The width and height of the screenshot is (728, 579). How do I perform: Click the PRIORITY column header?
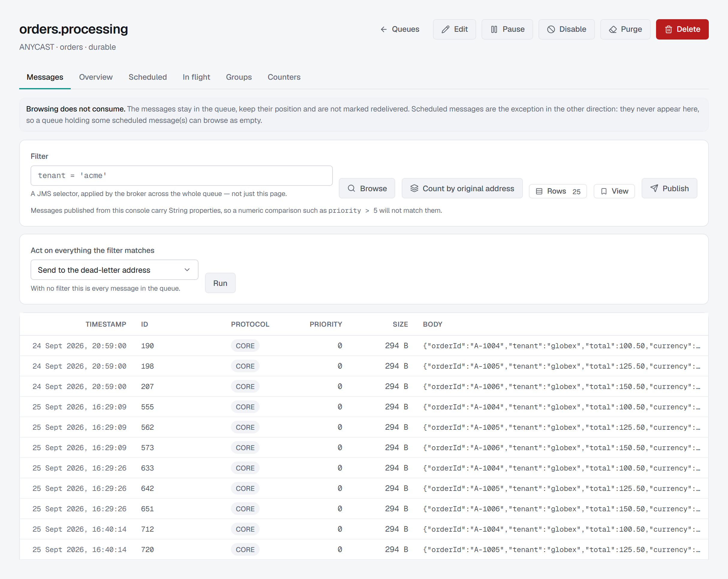coord(326,324)
